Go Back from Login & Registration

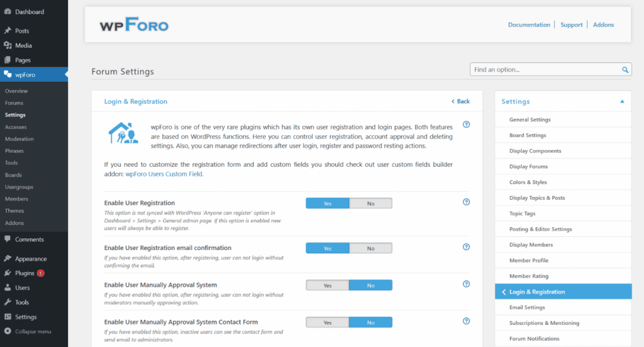tap(460, 101)
